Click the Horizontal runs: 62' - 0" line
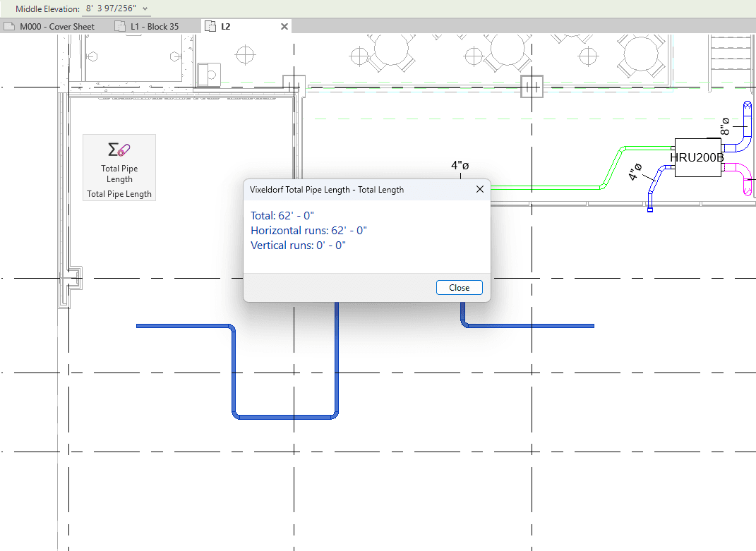Image resolution: width=756 pixels, height=551 pixels. pyautogui.click(x=308, y=231)
